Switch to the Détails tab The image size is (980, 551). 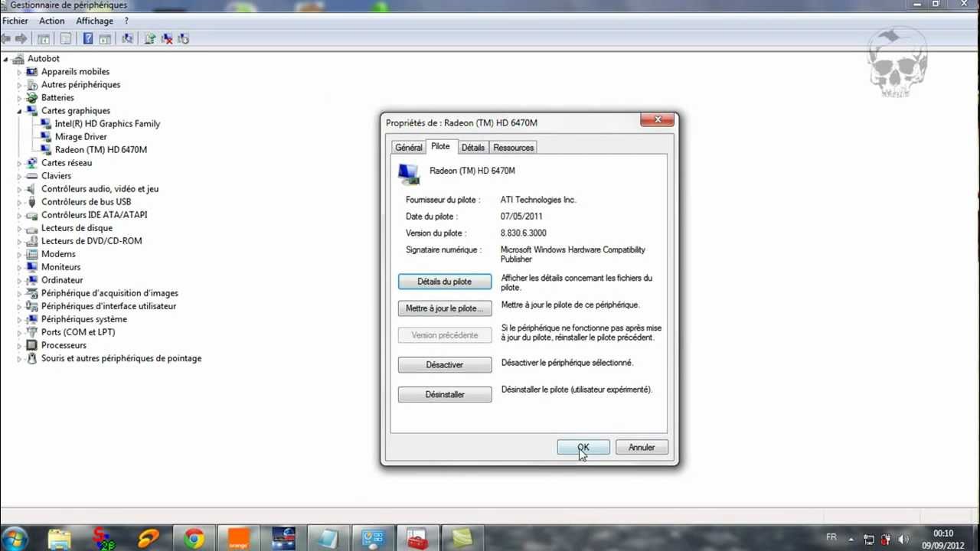[472, 148]
